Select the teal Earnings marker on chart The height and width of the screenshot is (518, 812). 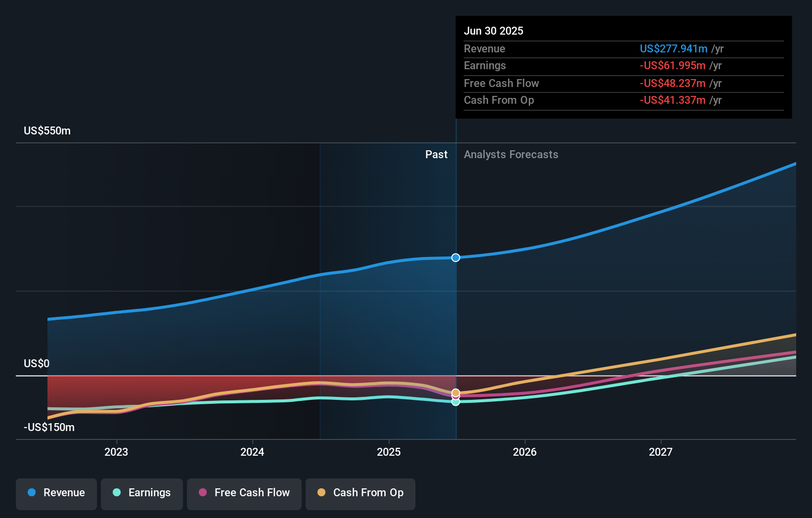[x=455, y=402]
